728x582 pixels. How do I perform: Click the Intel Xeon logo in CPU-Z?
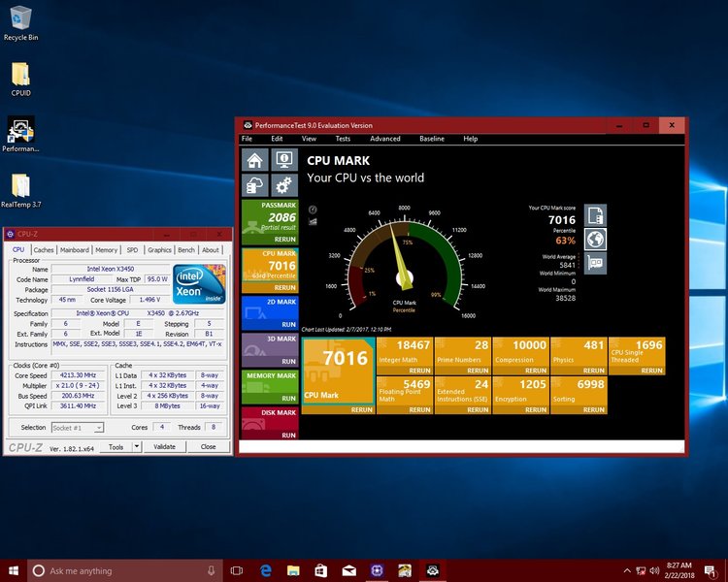199,284
